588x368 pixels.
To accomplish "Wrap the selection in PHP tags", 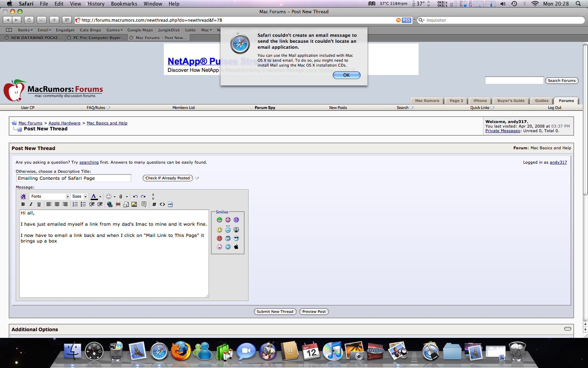I will click(x=170, y=204).
